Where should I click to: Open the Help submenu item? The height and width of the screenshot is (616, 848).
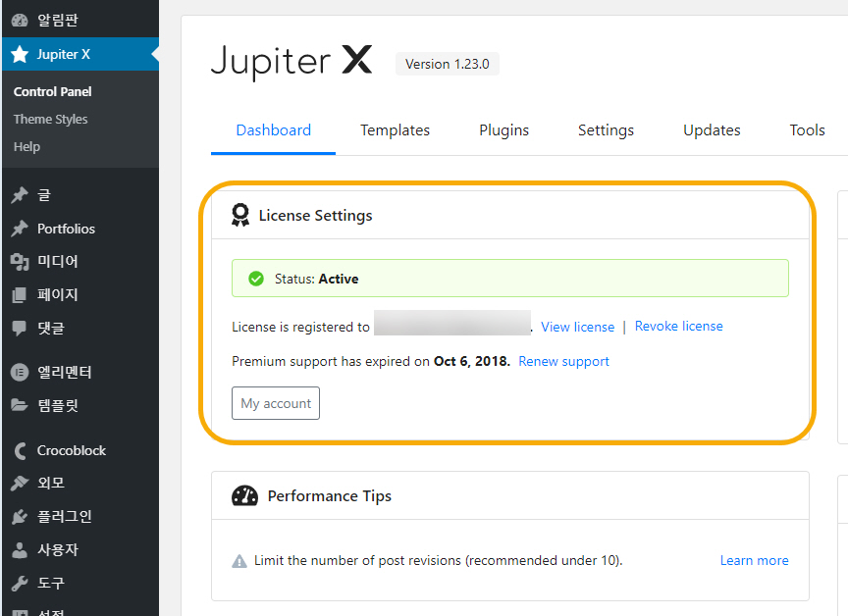click(x=27, y=147)
